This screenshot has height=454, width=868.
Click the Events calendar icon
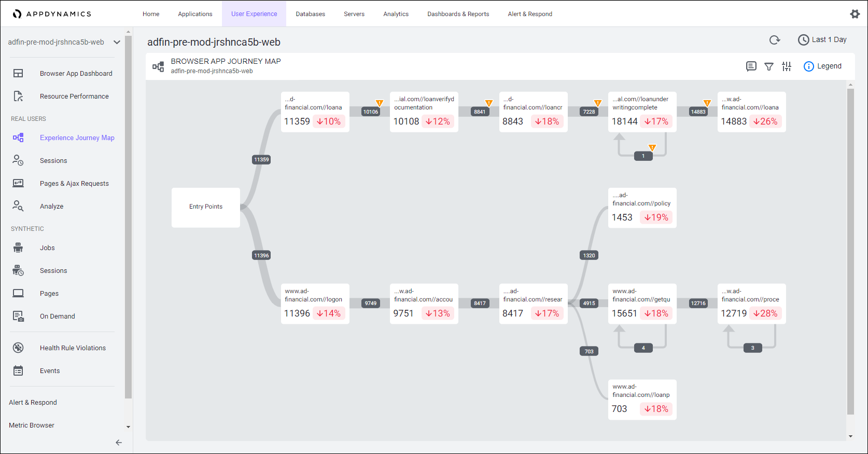[18, 370]
